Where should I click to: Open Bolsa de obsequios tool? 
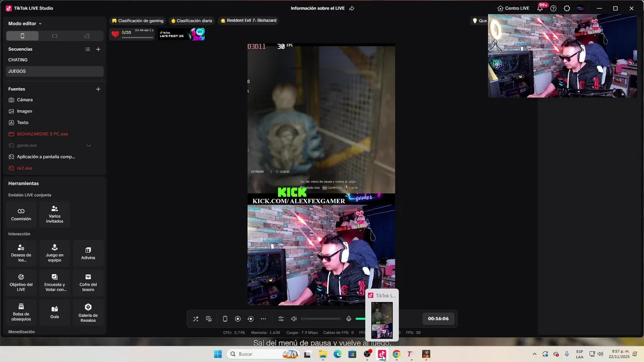pos(21,312)
